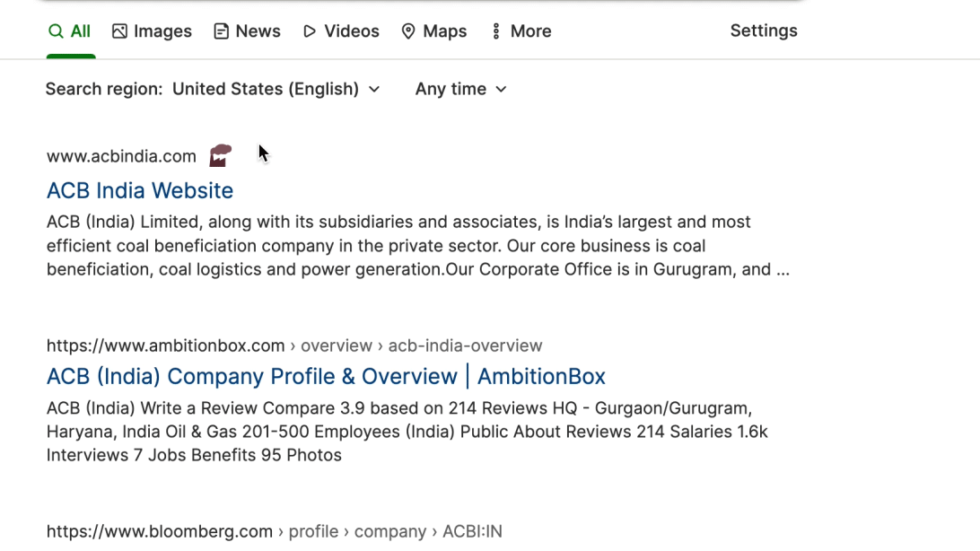Click the ACB India site favicon
Screen dimensions: 980x551
point(220,155)
